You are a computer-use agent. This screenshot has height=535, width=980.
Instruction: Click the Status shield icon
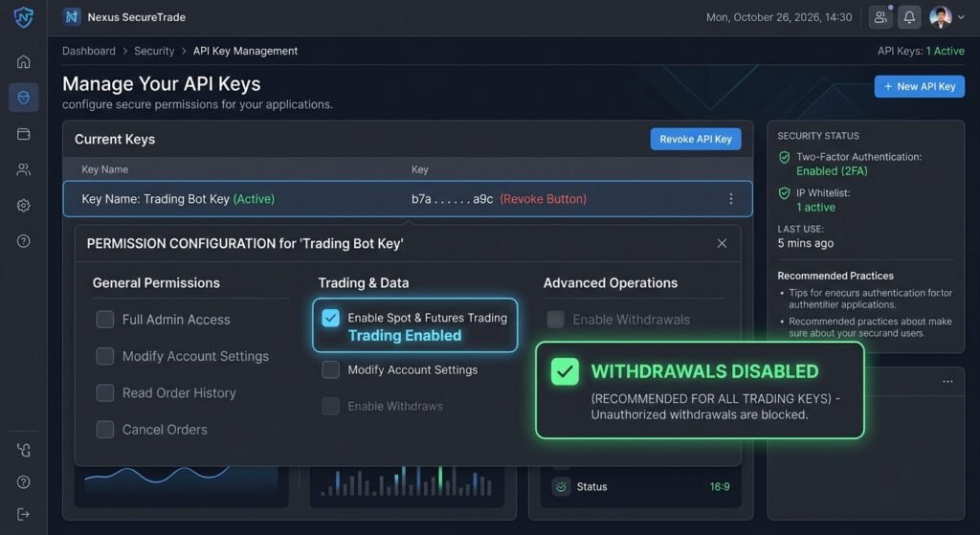pos(561,486)
